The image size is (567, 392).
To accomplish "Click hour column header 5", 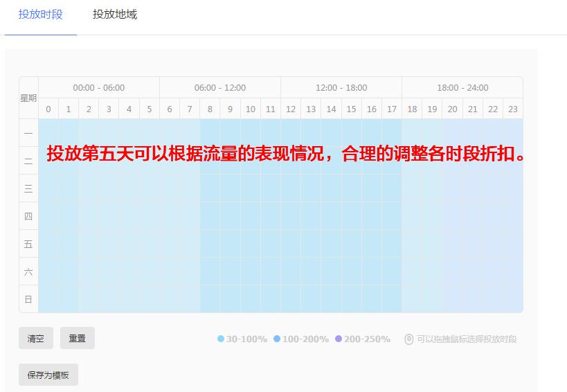I will pyautogui.click(x=150, y=109).
